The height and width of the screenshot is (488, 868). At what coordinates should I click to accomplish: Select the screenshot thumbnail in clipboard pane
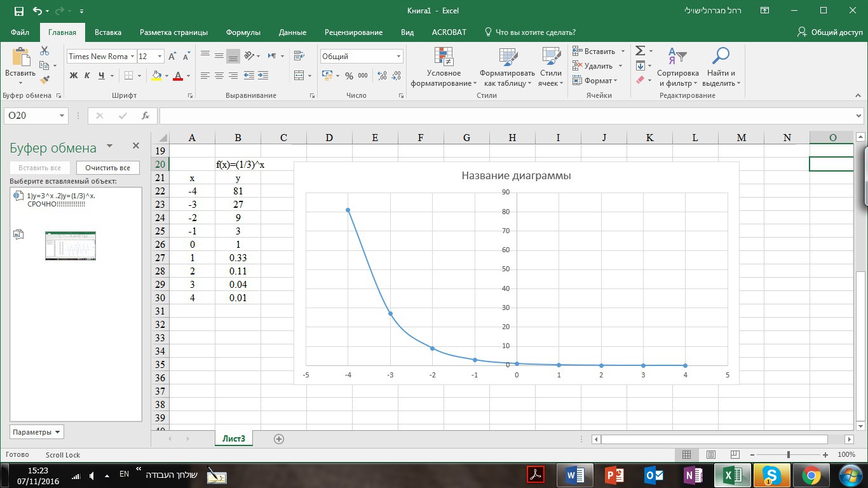[x=71, y=246]
